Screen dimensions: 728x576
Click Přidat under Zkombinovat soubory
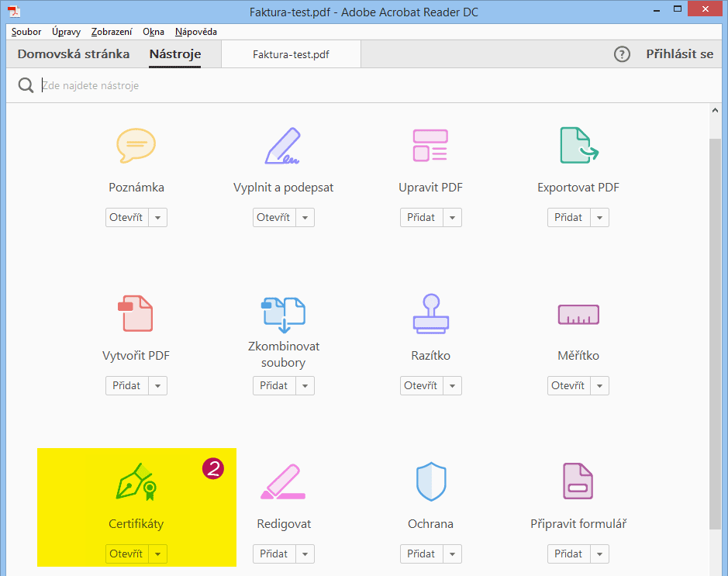coord(274,386)
